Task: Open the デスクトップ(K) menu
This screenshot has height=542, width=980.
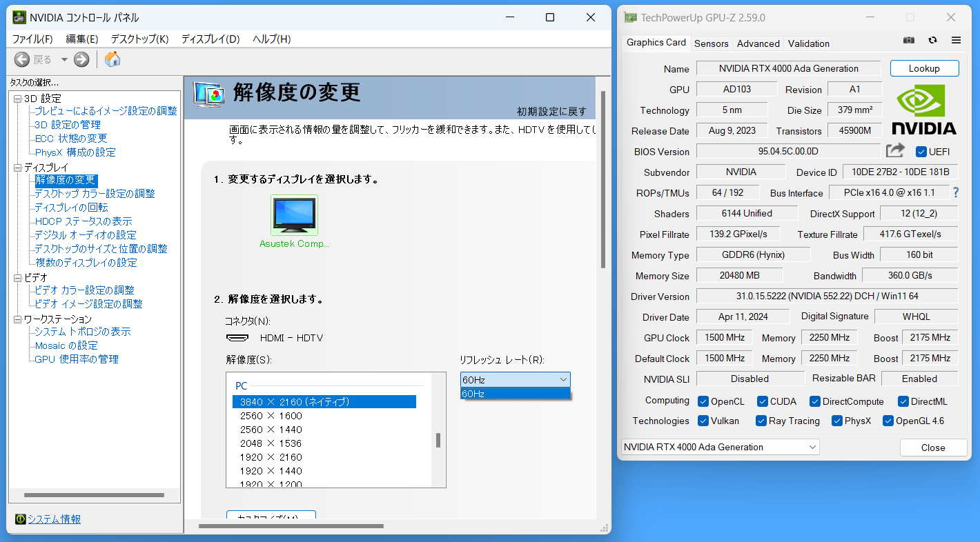Action: point(140,39)
